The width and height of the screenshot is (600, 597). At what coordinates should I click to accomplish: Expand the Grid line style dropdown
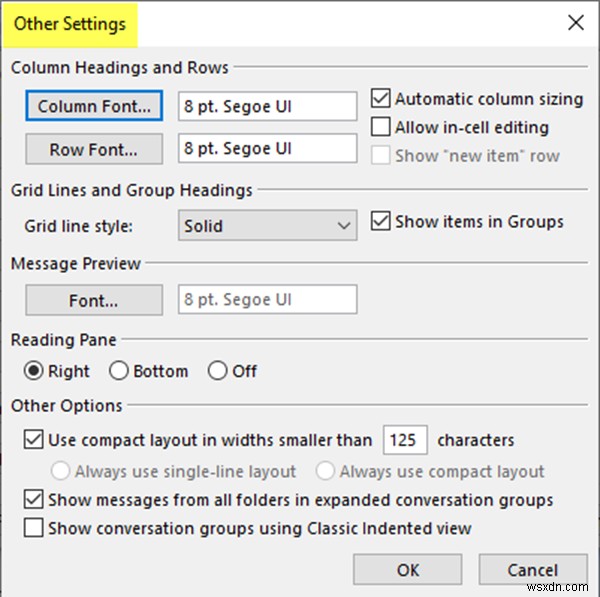(267, 225)
